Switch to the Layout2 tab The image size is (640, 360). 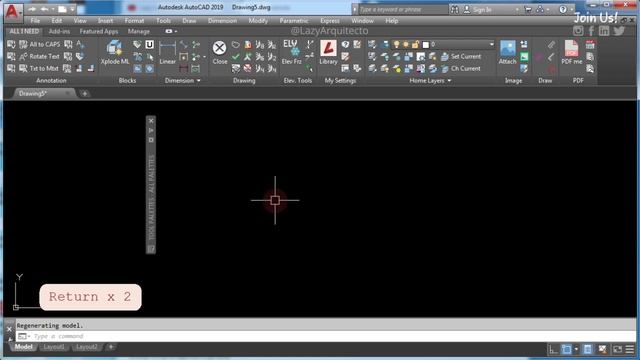click(87, 347)
